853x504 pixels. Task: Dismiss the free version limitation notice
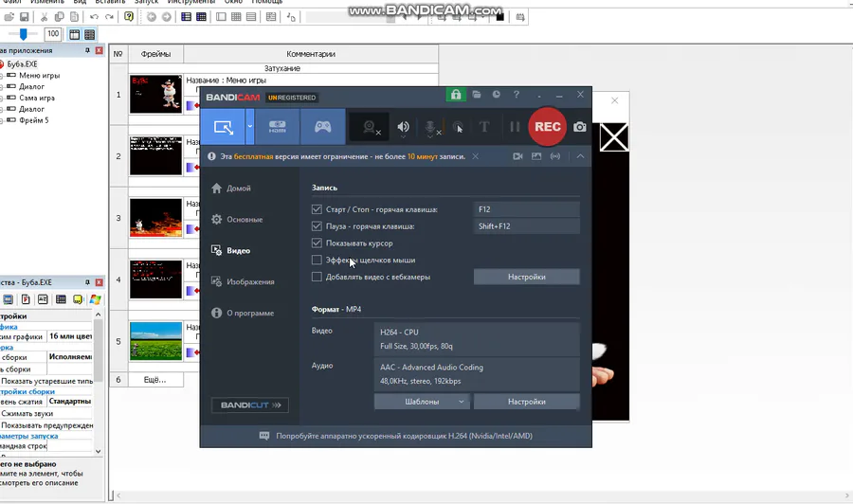476,156
